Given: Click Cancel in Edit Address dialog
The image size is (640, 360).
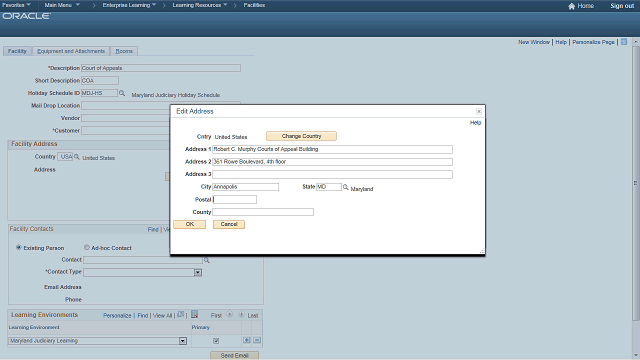Looking at the screenshot, I should (229, 224).
